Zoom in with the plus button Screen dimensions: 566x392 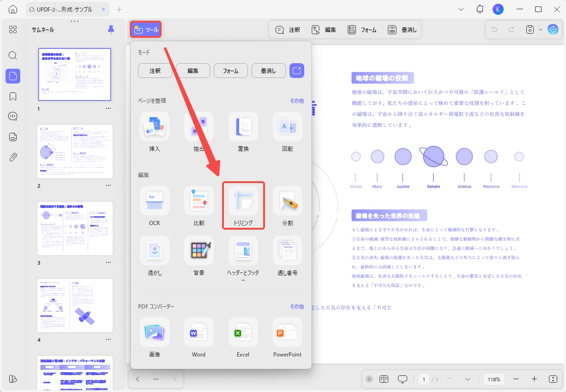[x=534, y=379]
